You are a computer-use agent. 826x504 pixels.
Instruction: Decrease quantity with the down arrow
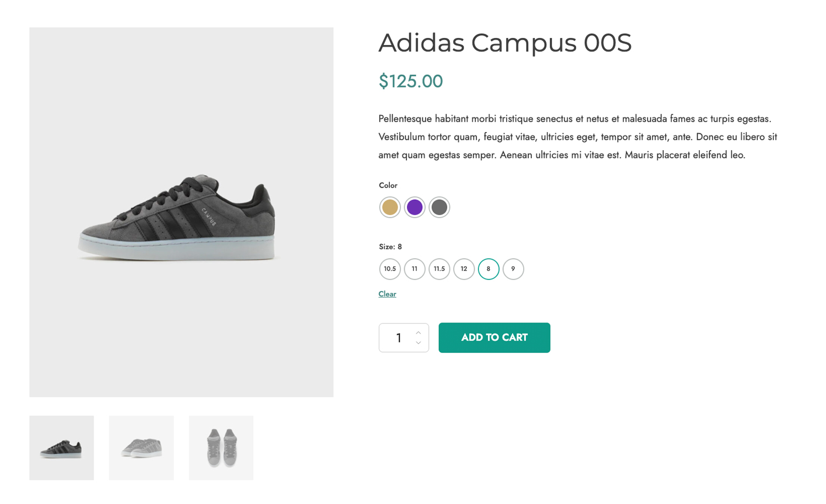coord(419,343)
